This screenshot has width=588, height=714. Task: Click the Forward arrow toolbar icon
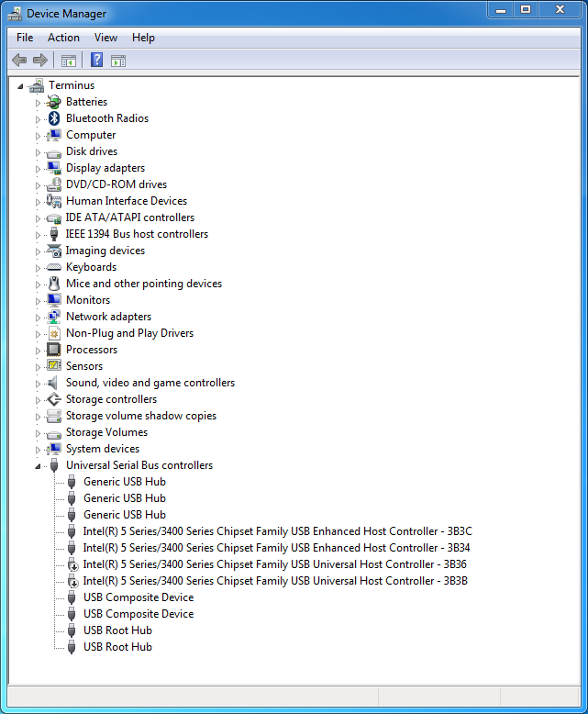coord(40,60)
